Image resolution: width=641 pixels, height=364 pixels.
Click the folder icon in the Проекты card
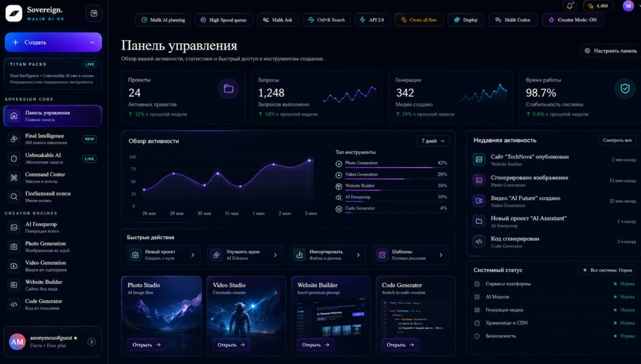tap(229, 88)
